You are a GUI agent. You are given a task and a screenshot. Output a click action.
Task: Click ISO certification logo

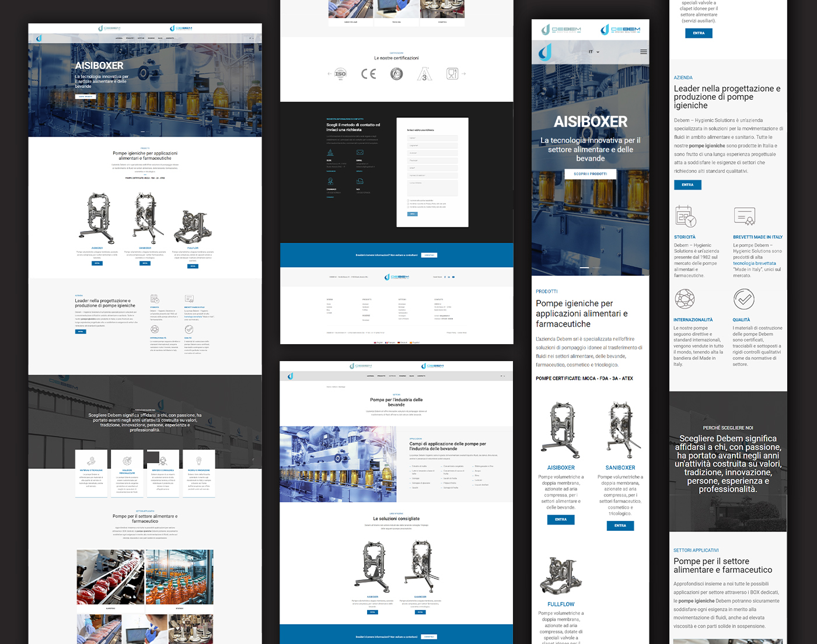click(340, 73)
